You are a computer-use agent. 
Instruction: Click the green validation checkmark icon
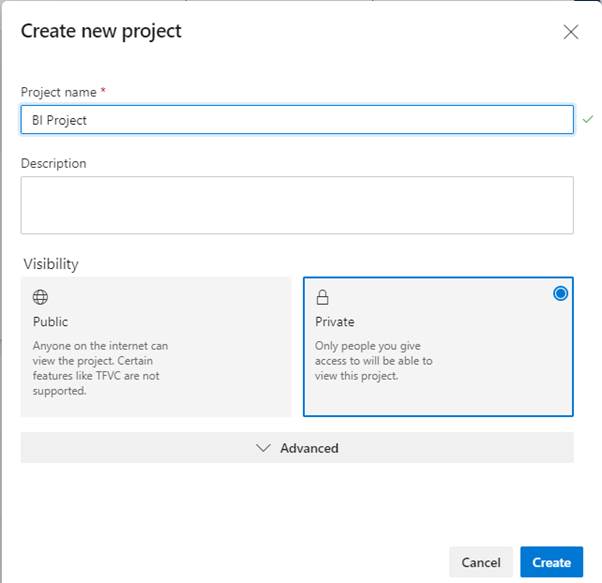(588, 119)
